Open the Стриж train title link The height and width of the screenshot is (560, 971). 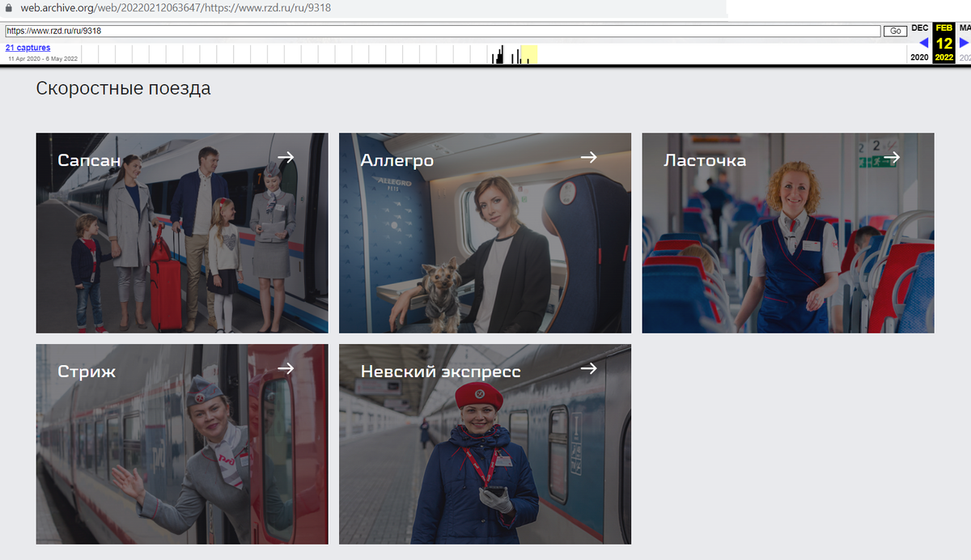(87, 371)
